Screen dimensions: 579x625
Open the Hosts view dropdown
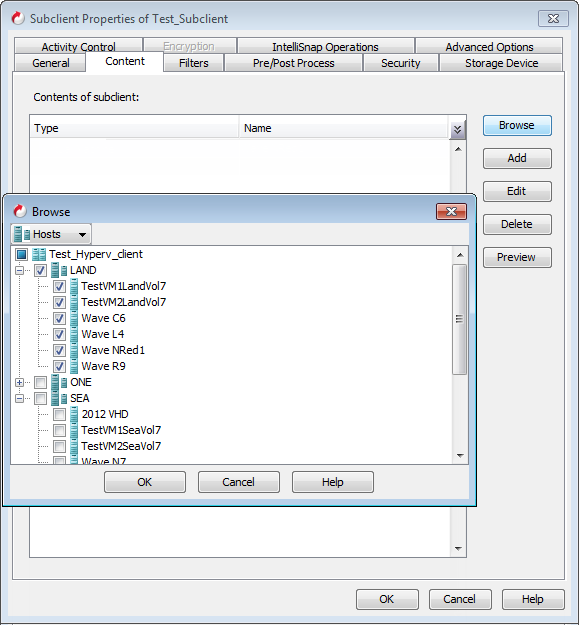pos(51,234)
